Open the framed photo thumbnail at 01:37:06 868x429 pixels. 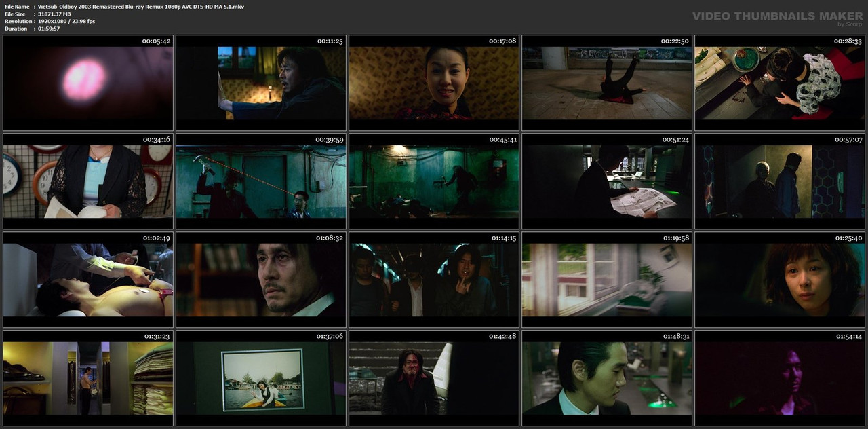[x=261, y=378]
